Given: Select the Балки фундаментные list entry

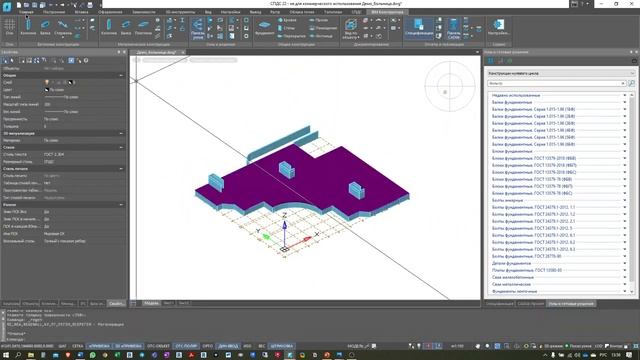Looking at the screenshot, I should 512,102.
